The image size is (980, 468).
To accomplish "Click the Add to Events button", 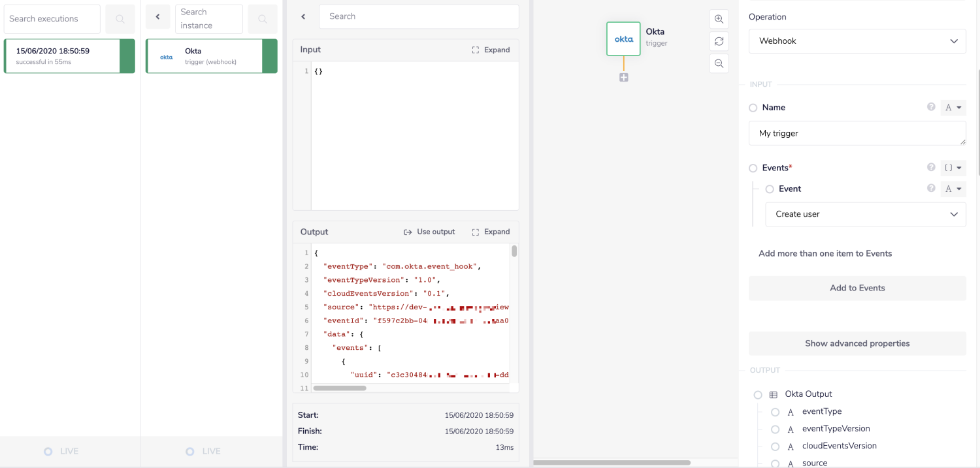I will coord(857,288).
